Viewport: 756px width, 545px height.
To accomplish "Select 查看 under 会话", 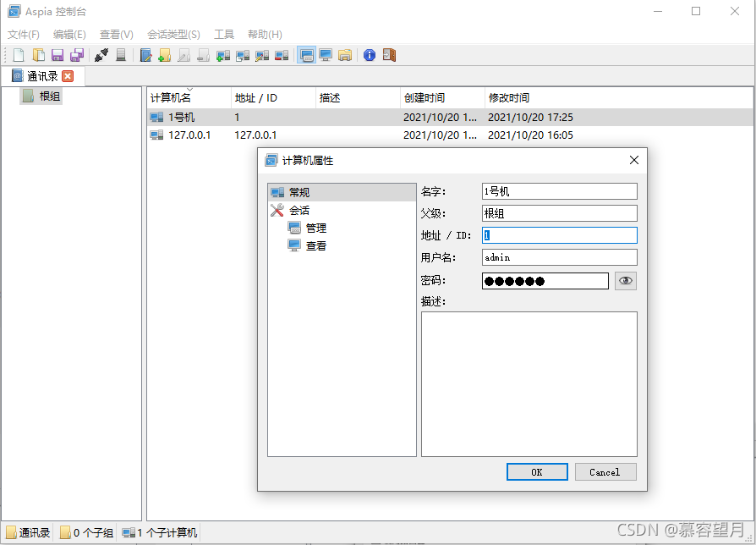I will coord(315,246).
